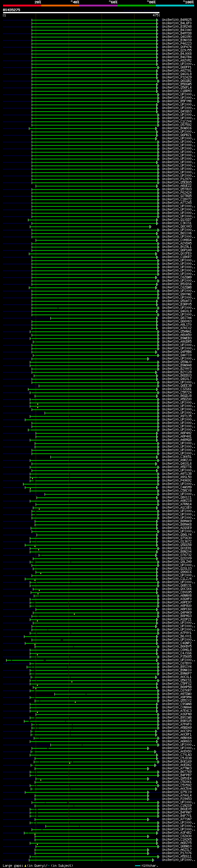The image size is (197, 868).
Task: Select hit UniRef100_Q29J55
Action: click(177, 50)
